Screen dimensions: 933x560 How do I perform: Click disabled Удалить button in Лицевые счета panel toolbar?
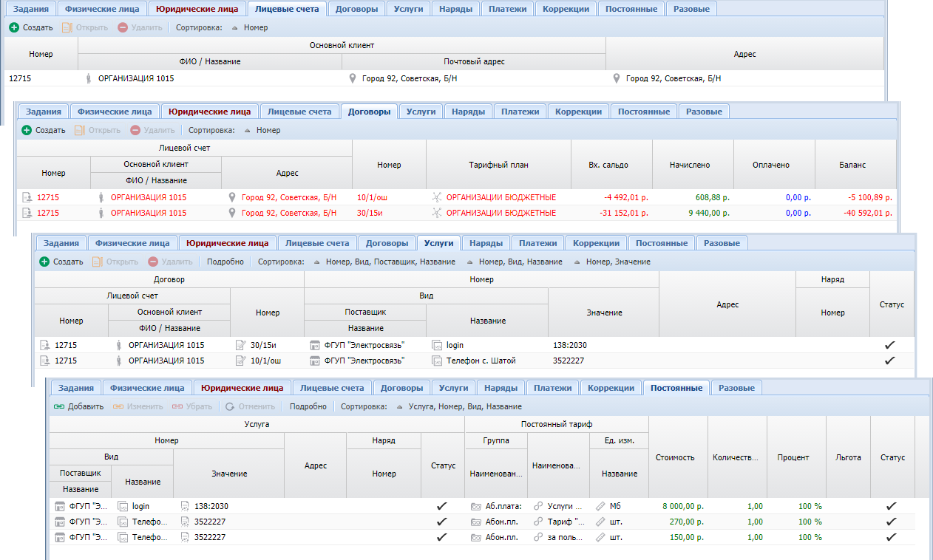(140, 27)
